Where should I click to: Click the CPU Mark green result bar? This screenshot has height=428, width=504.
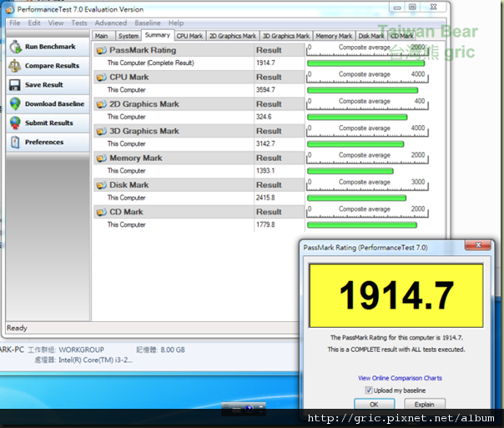click(x=363, y=90)
